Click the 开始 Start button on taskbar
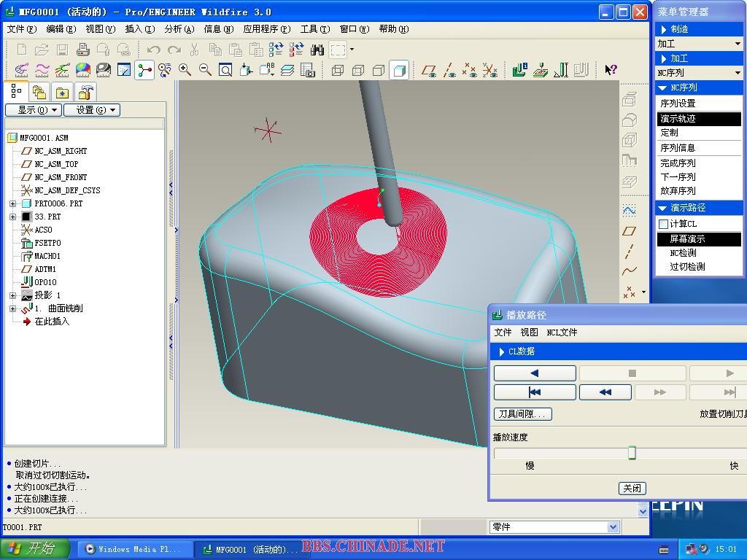 click(x=34, y=549)
